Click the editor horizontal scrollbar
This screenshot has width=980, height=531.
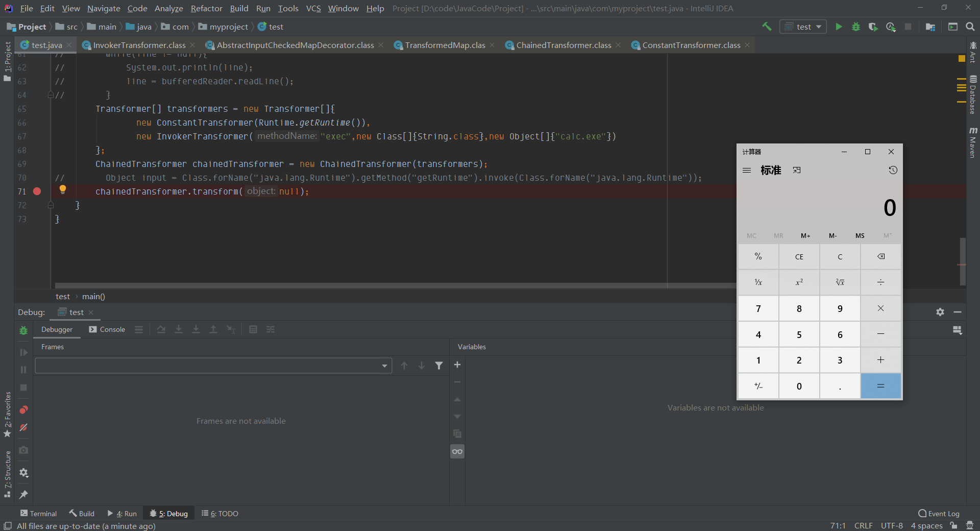click(x=357, y=285)
